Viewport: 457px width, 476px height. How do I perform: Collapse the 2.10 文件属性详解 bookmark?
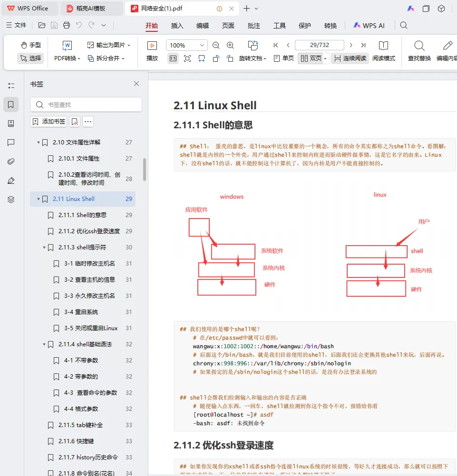pyautogui.click(x=39, y=143)
